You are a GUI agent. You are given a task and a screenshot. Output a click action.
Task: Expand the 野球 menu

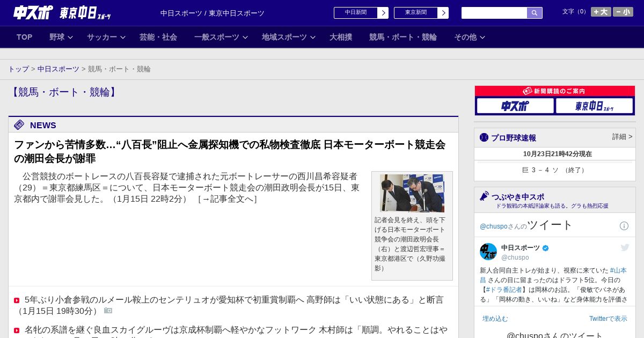pos(61,37)
